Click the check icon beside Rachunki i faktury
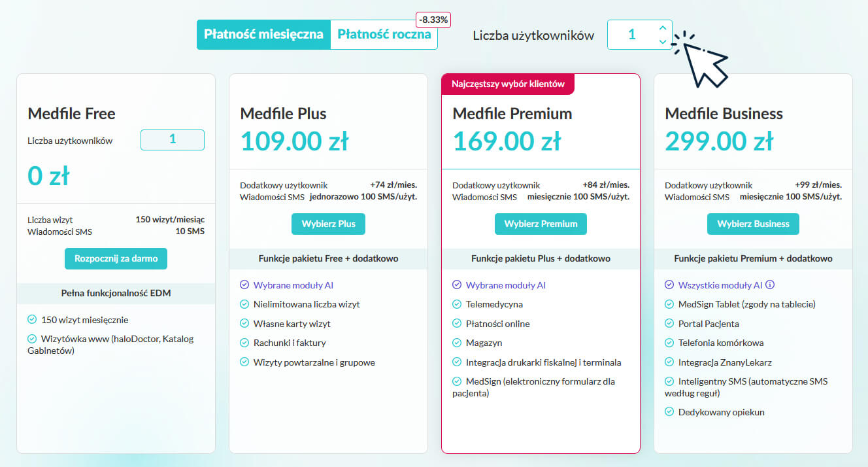The width and height of the screenshot is (868, 467). (244, 343)
